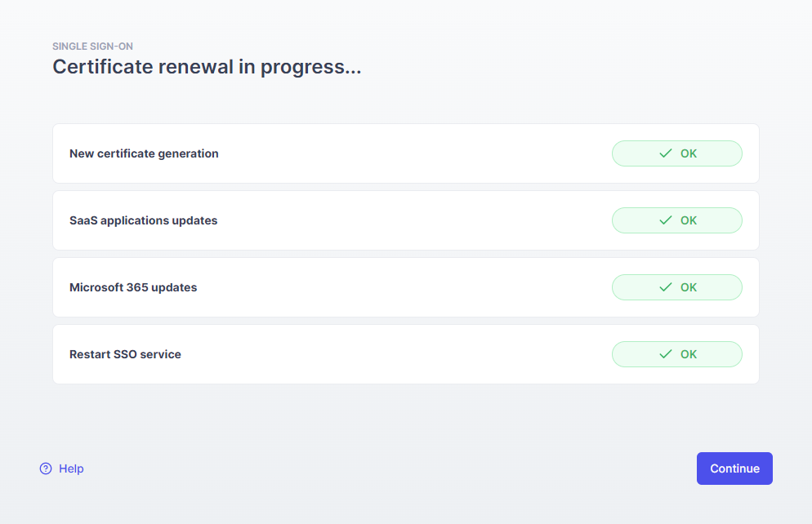Click the checkmark icon for Microsoft 365 updates
Viewport: 812px width, 524px height.
pyautogui.click(x=666, y=287)
